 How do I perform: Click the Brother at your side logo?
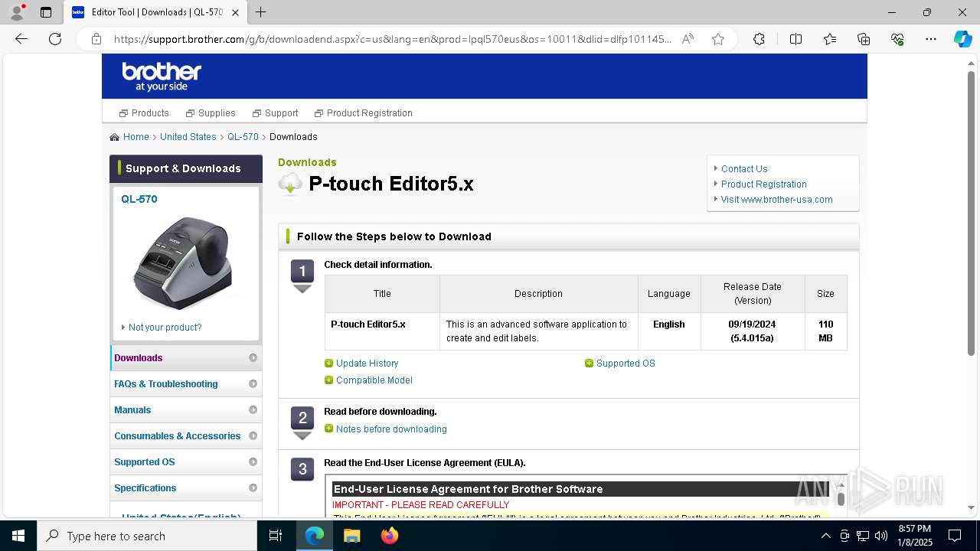162,77
